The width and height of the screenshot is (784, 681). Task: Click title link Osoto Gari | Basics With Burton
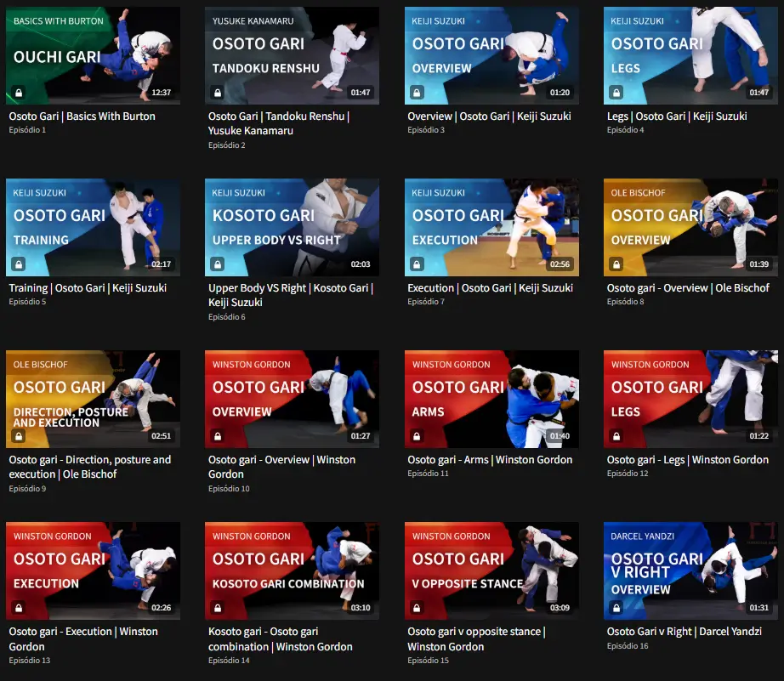tap(82, 116)
